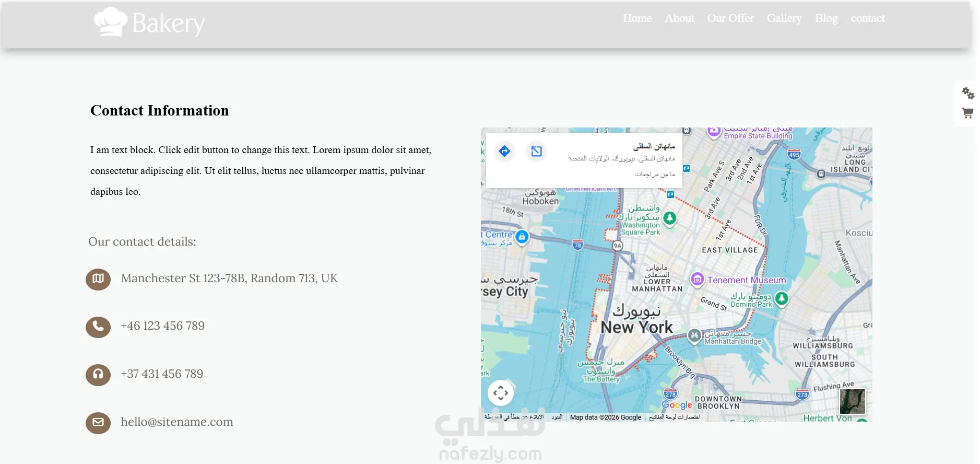Viewport: 980px width, 464px height.
Task: Open the settings gears side panel
Action: [x=968, y=93]
